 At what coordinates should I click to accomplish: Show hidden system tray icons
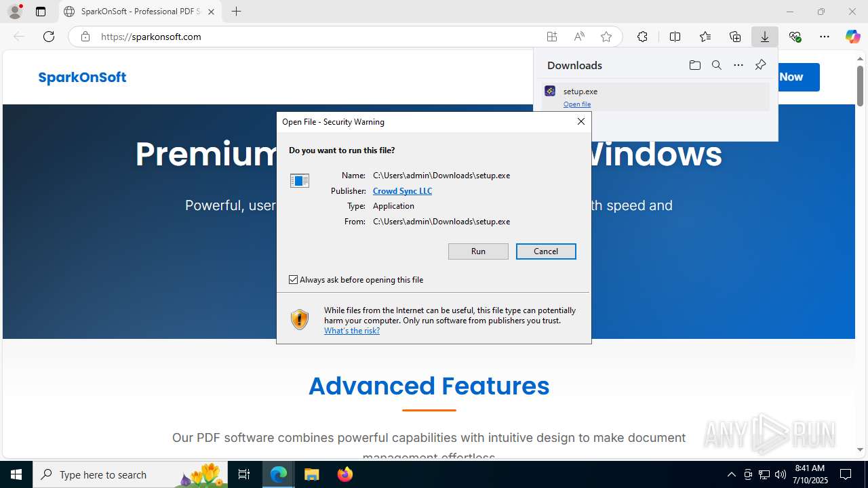point(731,474)
